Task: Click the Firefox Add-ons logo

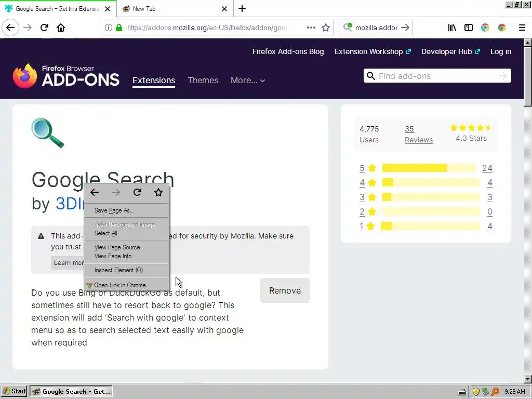Action: 66,76
